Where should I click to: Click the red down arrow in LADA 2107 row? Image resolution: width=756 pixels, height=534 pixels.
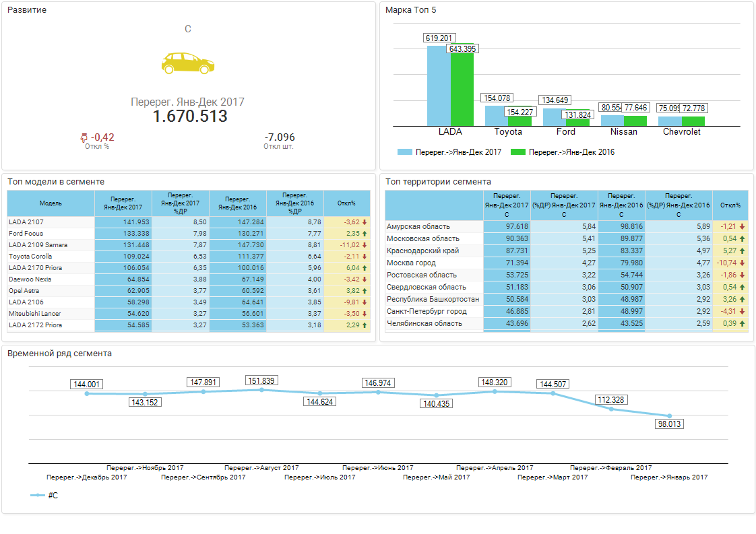pyautogui.click(x=365, y=222)
